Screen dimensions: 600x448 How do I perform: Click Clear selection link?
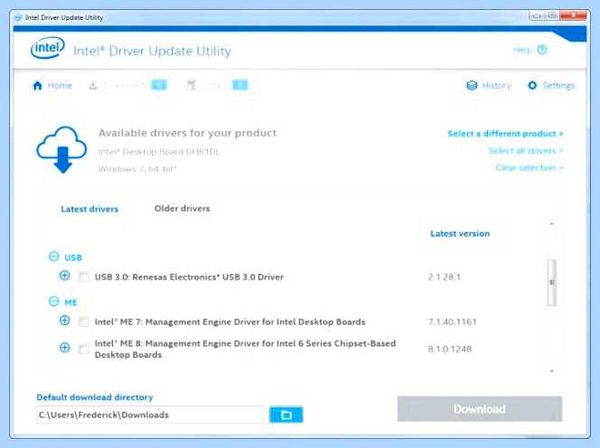pyautogui.click(x=529, y=168)
